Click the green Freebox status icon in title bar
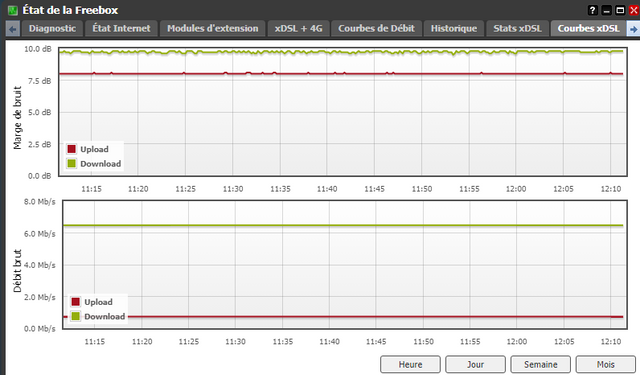Screen dimensions: 640x375 click(x=13, y=10)
